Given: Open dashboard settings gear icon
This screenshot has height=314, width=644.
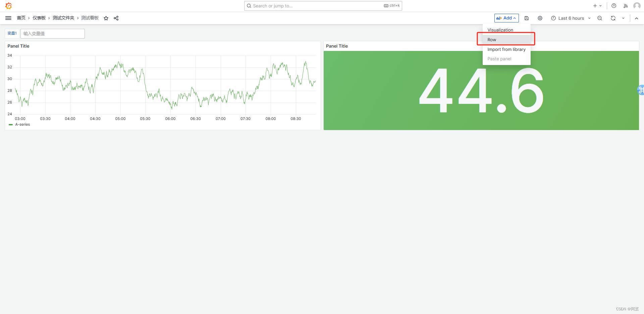Looking at the screenshot, I should (x=540, y=18).
